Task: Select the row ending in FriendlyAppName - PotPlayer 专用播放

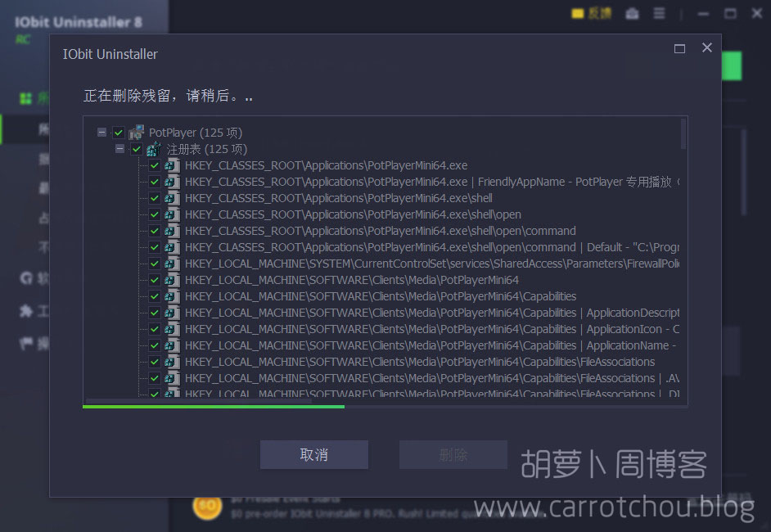Action: point(432,182)
